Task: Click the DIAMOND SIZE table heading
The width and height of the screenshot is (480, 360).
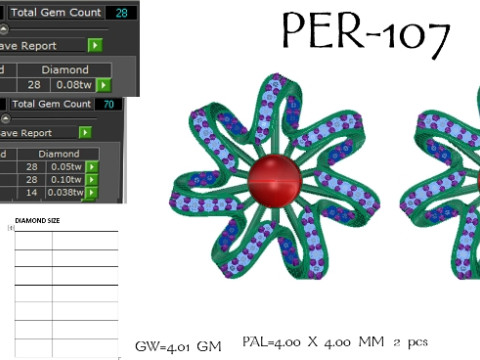Action: click(37, 221)
